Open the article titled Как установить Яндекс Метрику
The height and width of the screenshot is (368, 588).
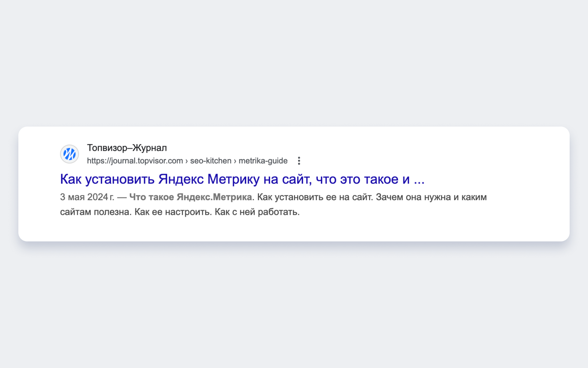coord(242,179)
